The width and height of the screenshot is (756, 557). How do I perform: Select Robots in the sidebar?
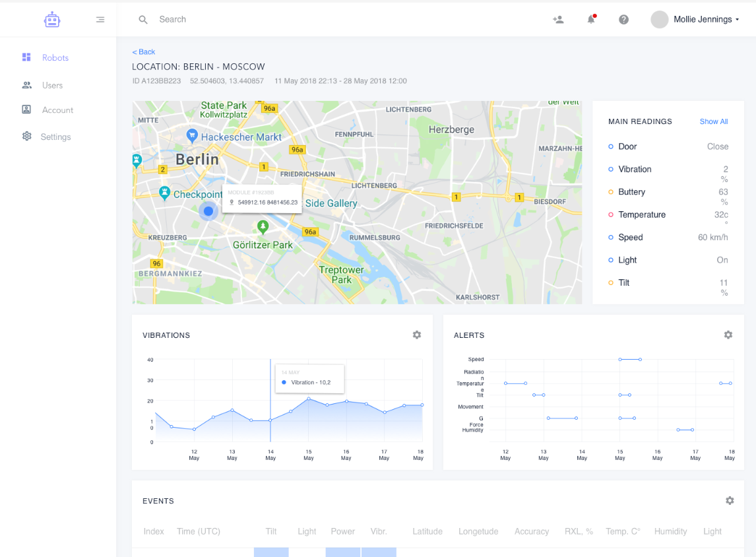pos(55,57)
